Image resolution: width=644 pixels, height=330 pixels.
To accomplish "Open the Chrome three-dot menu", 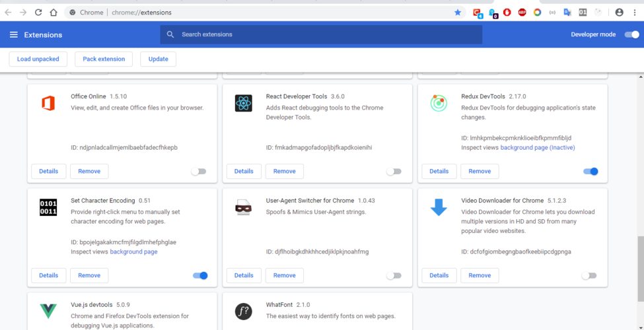I will click(635, 13).
